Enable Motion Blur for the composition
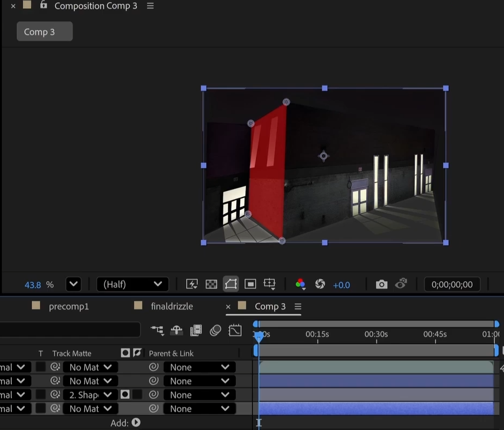The image size is (504, 430). 215,330
